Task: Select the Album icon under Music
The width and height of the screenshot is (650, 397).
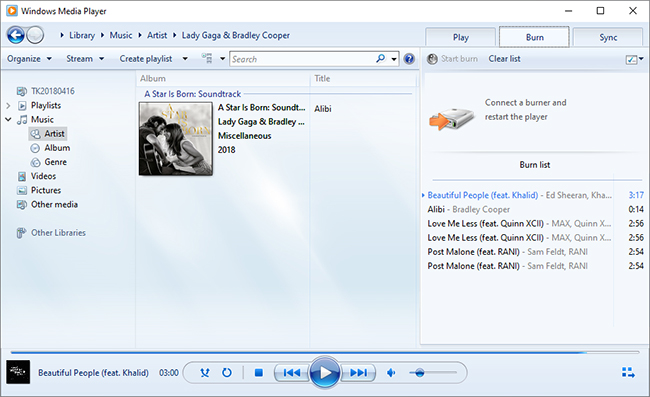Action: click(35, 148)
